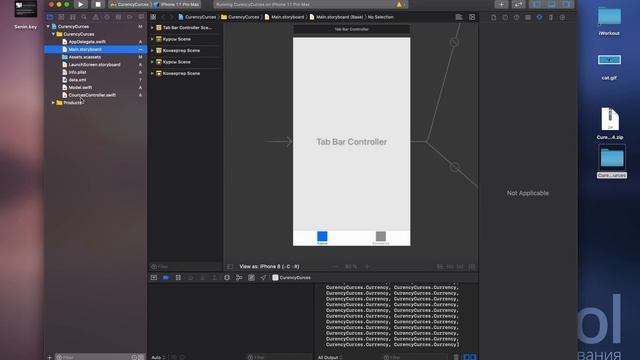Open Assets.xcassets
640x360 pixels.
pos(84,57)
